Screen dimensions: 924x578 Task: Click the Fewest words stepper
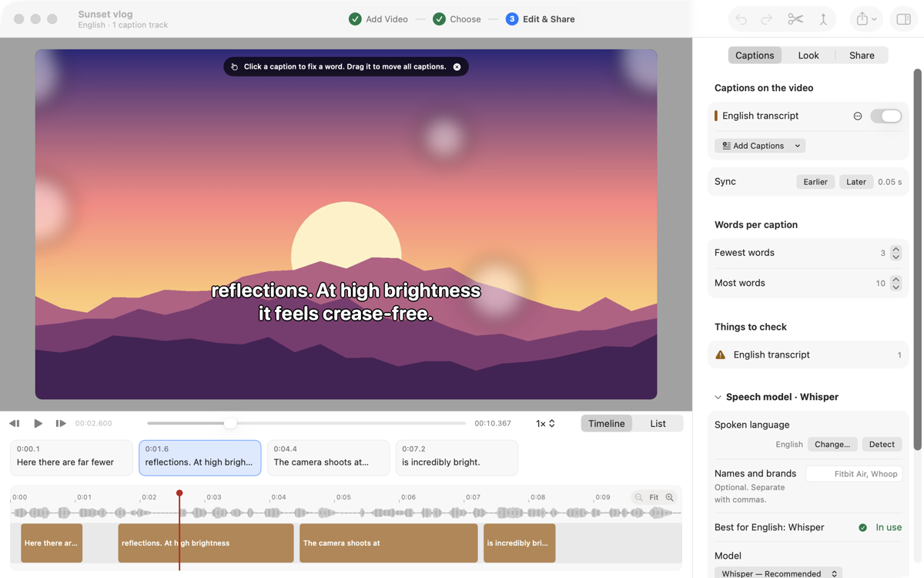click(896, 253)
